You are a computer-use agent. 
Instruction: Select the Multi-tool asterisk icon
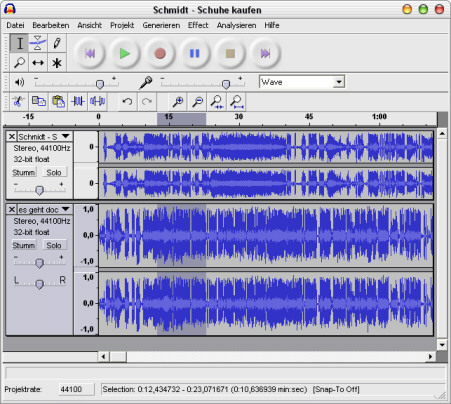click(x=57, y=62)
